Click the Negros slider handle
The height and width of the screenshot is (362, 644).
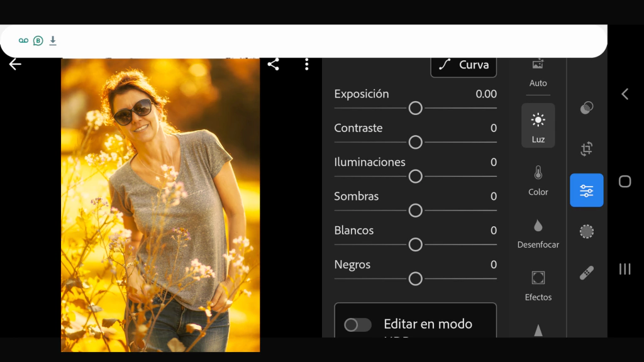[x=415, y=278]
